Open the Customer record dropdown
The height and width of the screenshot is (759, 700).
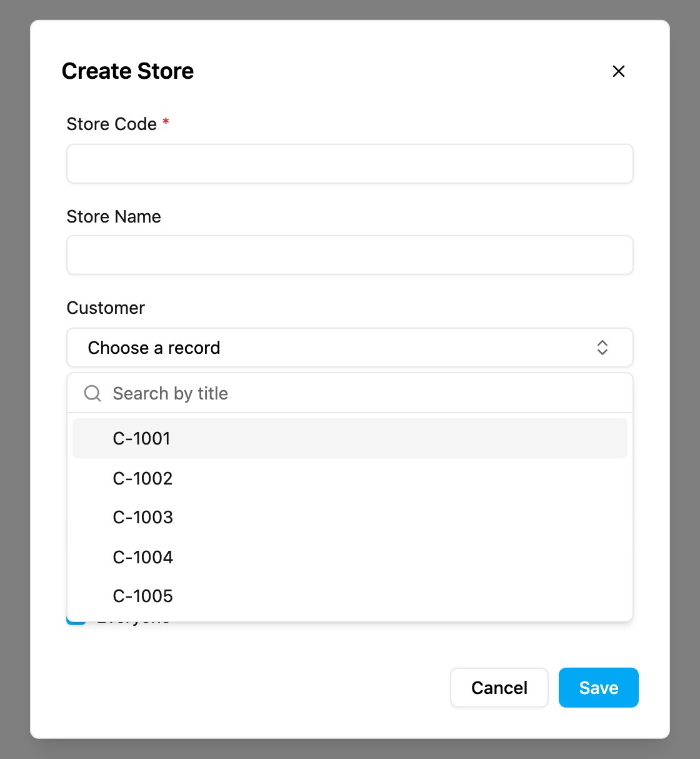350,348
